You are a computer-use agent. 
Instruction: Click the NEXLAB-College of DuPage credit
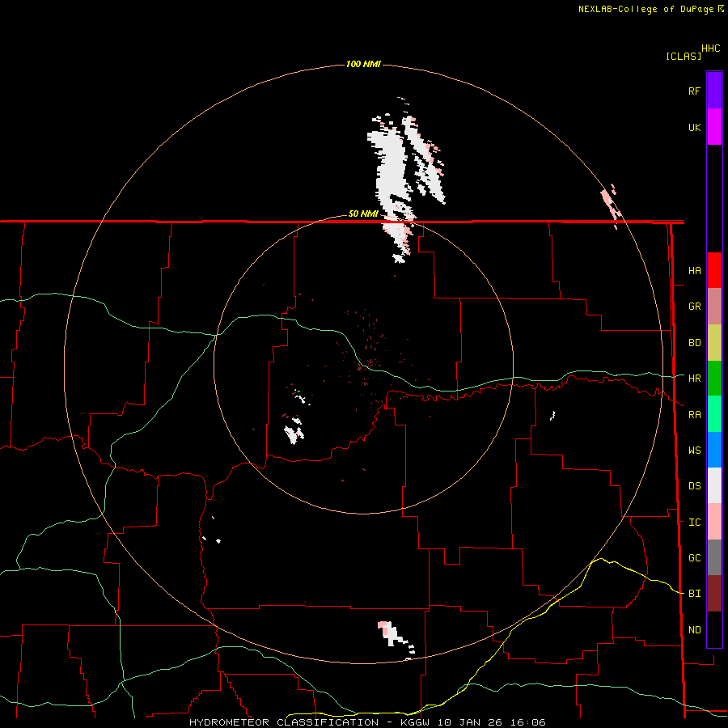point(645,9)
